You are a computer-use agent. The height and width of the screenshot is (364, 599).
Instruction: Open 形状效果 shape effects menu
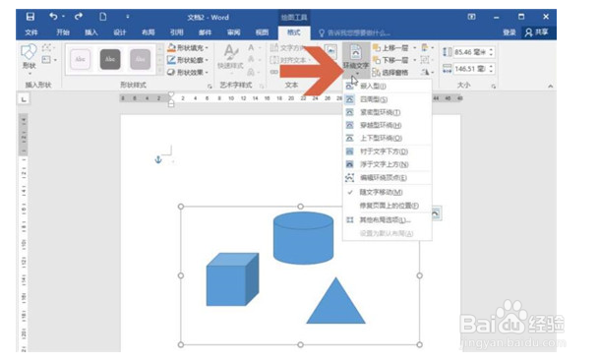click(188, 72)
